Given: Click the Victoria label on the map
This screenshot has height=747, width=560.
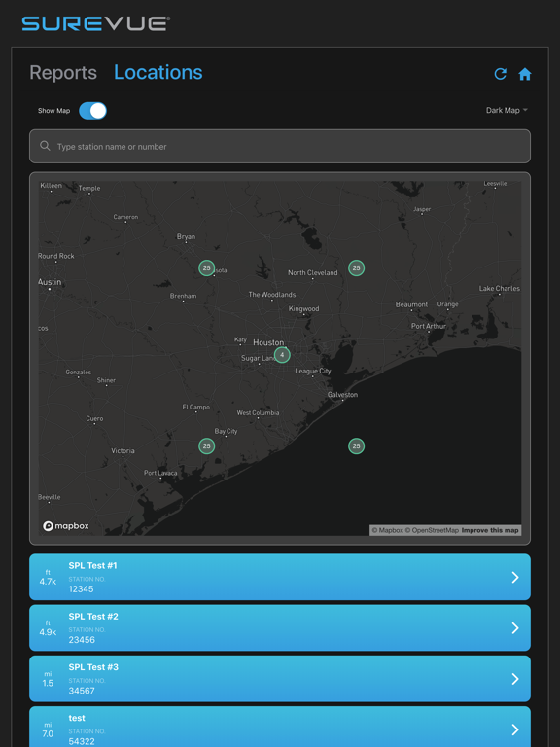Looking at the screenshot, I should click(122, 450).
